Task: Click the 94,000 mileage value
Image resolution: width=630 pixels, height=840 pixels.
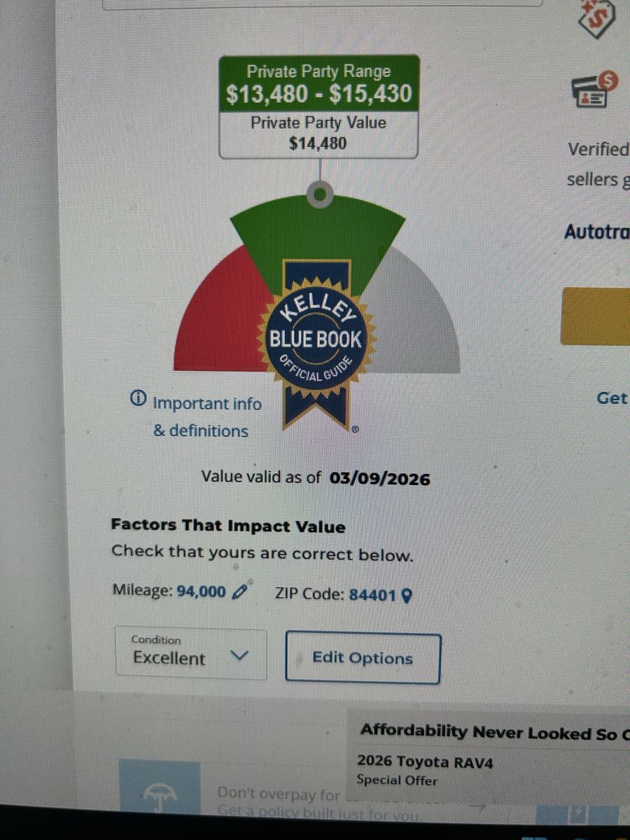Action: [201, 591]
